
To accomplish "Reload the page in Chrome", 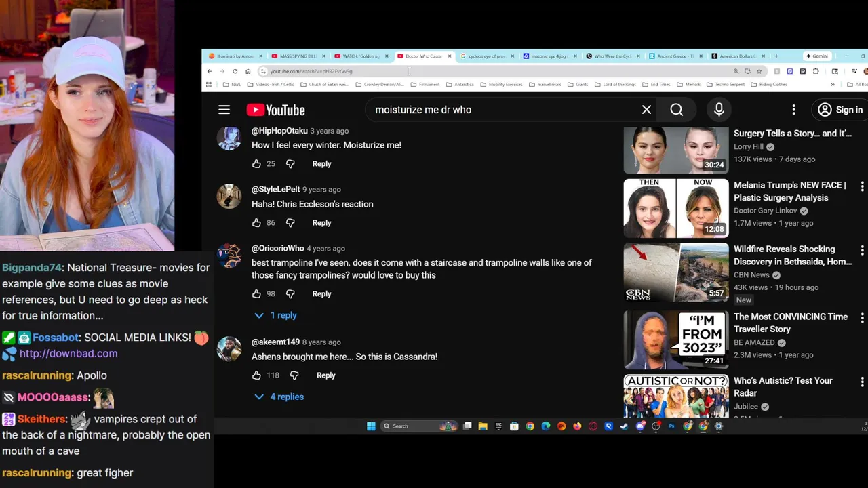I will point(235,71).
